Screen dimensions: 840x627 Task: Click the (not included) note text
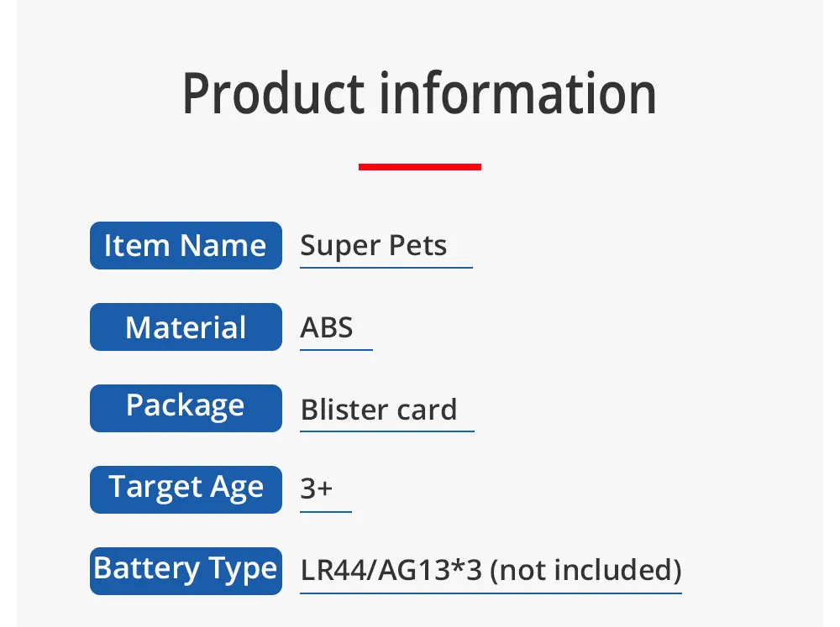click(x=585, y=571)
